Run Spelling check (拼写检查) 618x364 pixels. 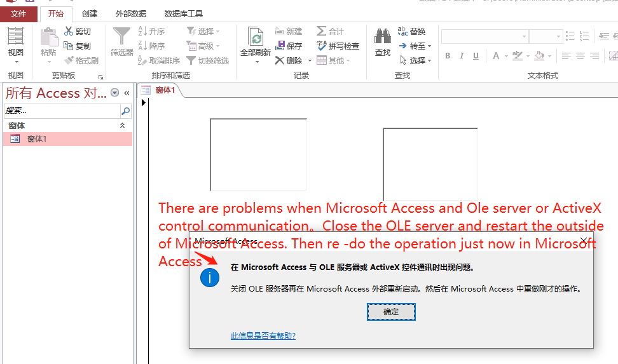click(x=338, y=46)
